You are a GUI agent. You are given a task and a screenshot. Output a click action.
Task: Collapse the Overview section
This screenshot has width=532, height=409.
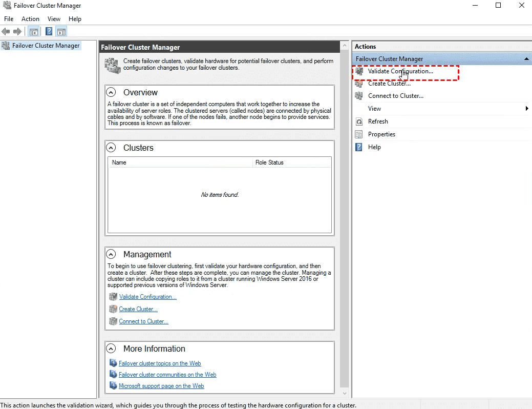point(111,92)
